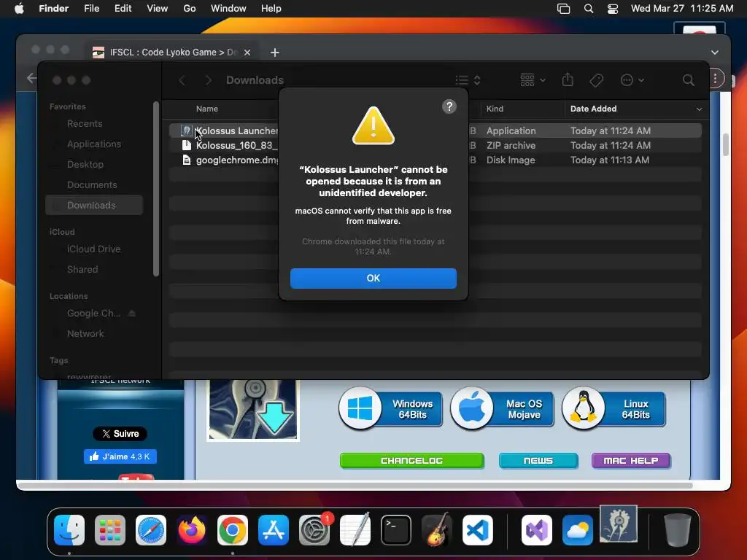The height and width of the screenshot is (560, 747).
Task: Open Google Chrome in the Dock
Action: 233,530
